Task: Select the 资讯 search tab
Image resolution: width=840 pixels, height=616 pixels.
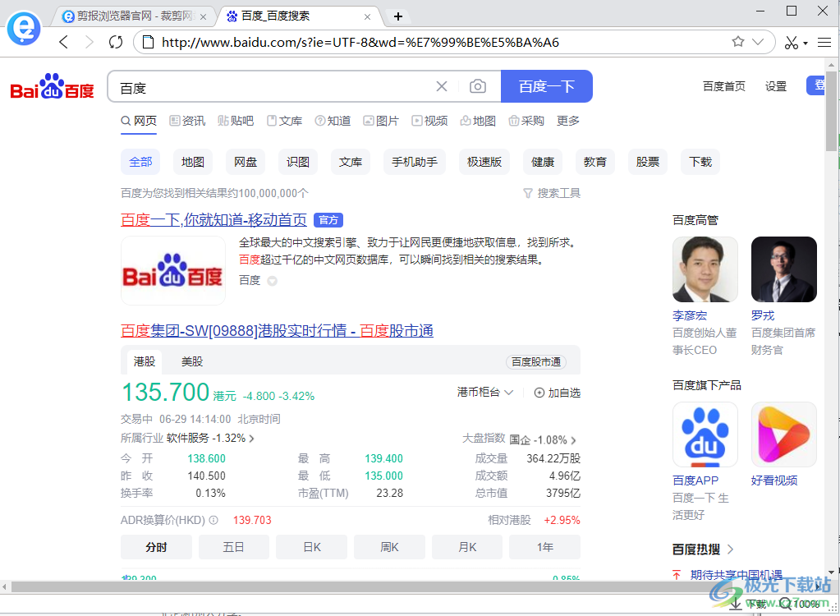Action: click(x=187, y=121)
